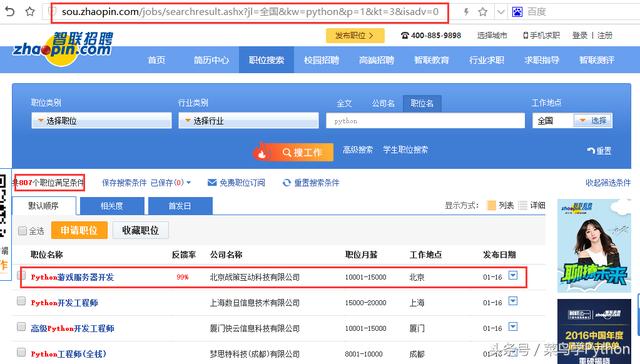
Task: Click the browser back arrow
Action: pos(9,11)
